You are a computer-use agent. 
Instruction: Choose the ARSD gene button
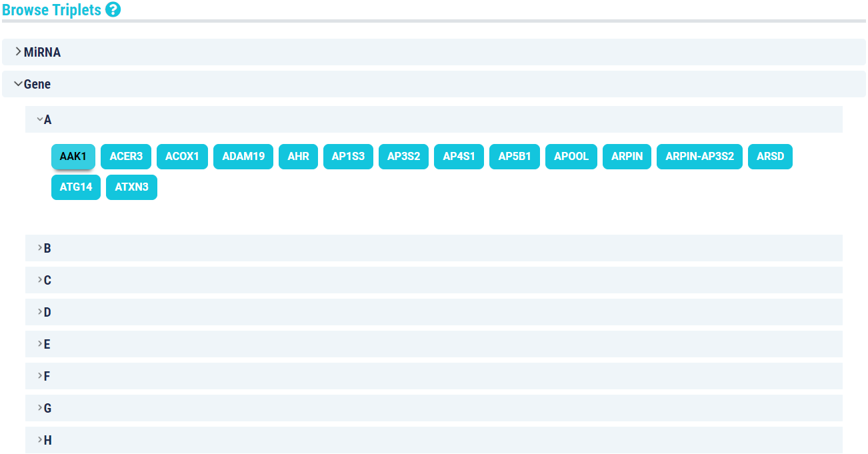click(770, 157)
